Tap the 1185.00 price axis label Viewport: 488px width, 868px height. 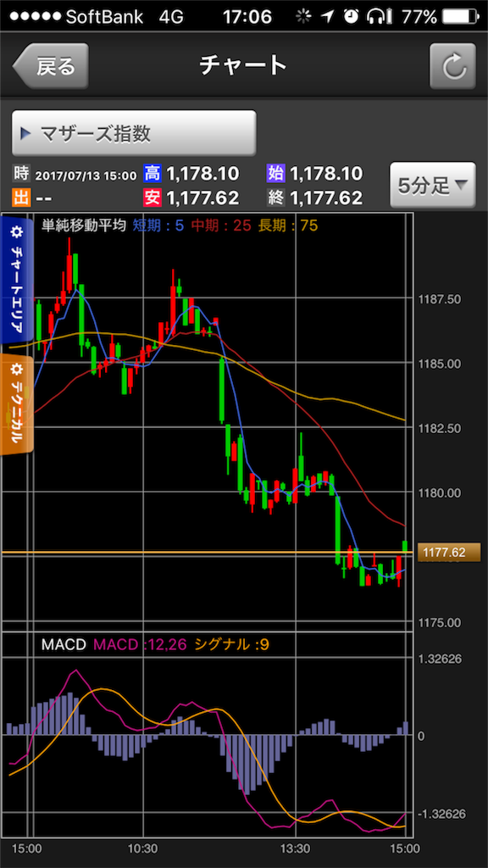pyautogui.click(x=441, y=364)
